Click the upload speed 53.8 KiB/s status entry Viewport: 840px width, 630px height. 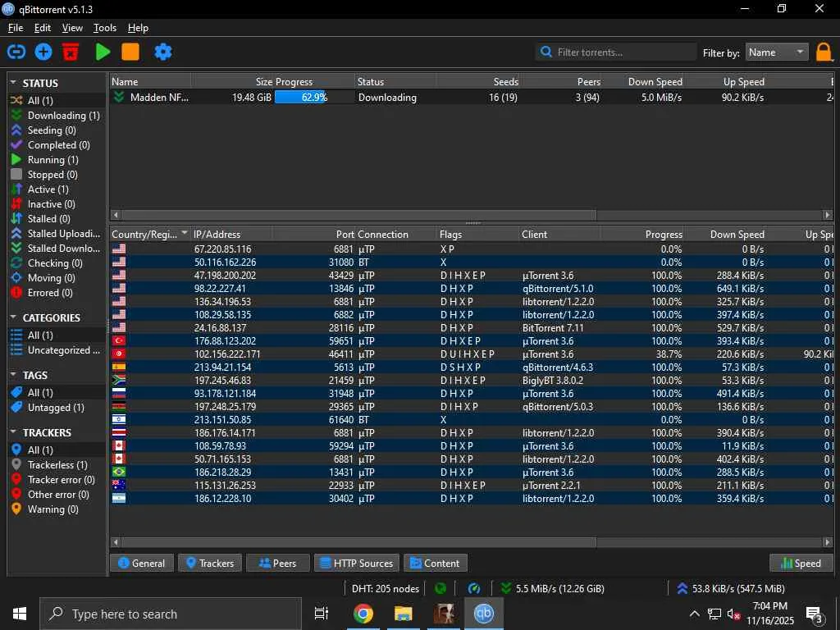tap(731, 589)
